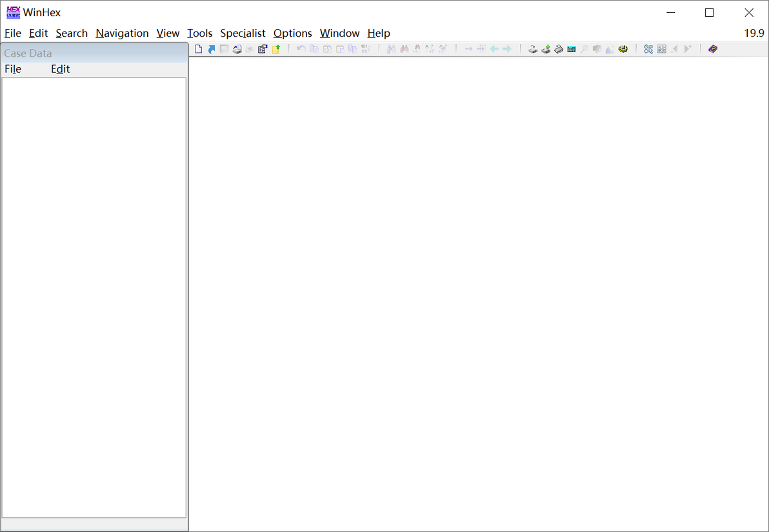Open the Search menu

point(72,34)
